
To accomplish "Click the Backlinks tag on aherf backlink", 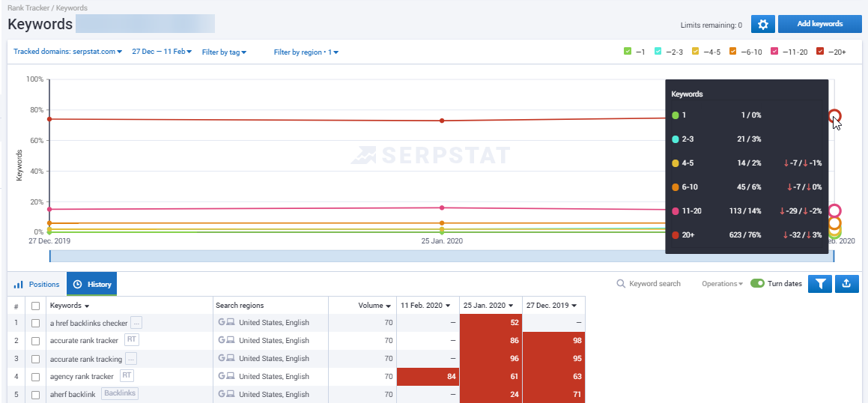I will [120, 393].
